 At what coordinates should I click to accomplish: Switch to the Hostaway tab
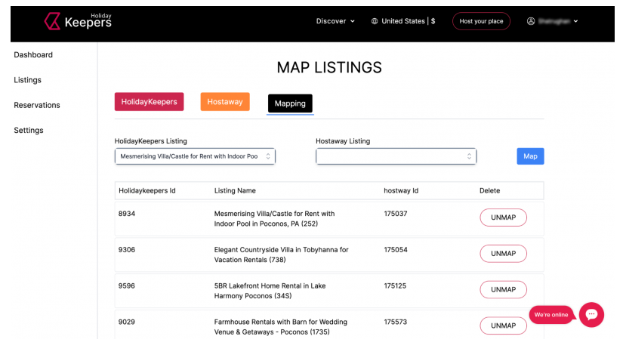225,102
